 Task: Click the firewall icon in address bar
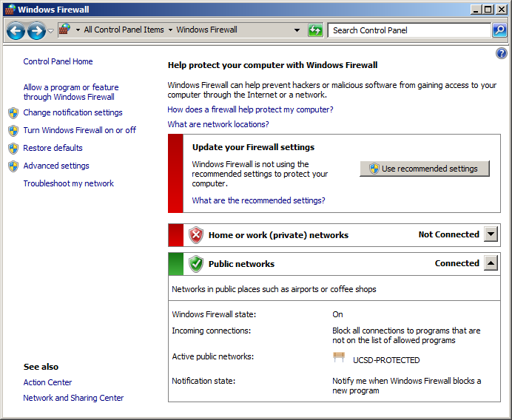point(65,30)
